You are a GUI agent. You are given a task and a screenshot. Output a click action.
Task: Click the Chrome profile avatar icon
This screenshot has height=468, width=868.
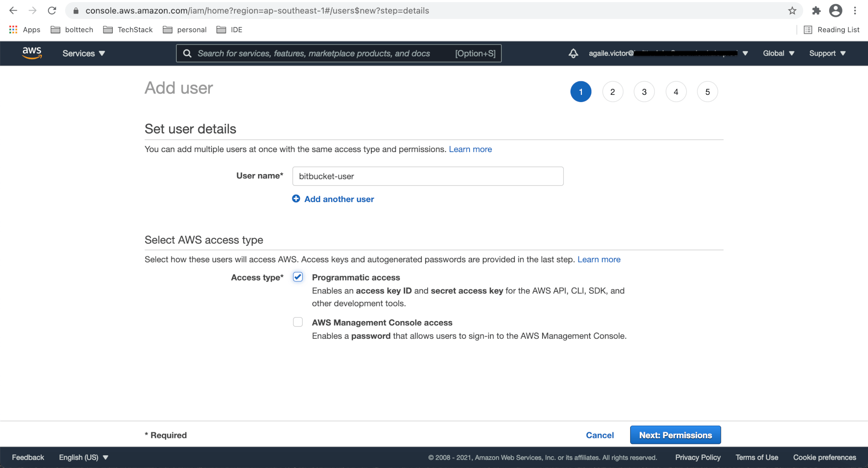coord(835,11)
